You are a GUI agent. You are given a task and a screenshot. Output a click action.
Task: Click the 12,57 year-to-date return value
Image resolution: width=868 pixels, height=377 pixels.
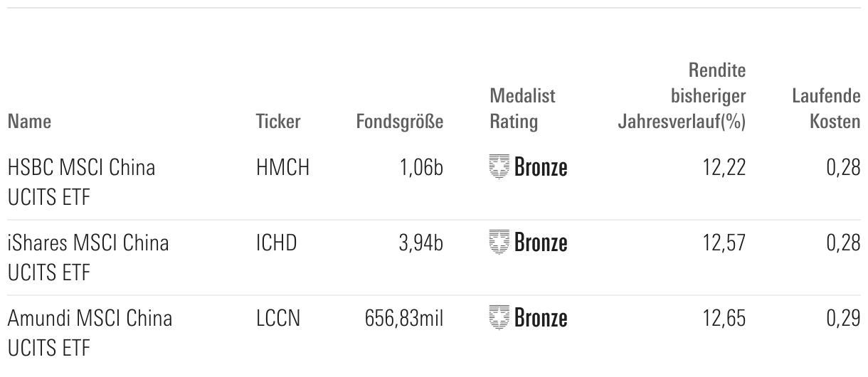point(724,243)
